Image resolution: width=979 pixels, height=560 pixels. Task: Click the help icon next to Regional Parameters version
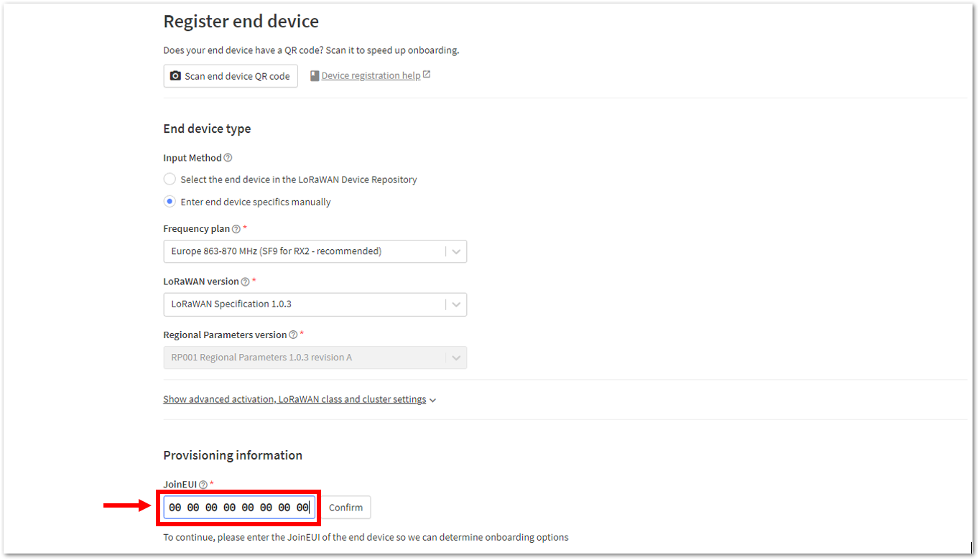(x=293, y=335)
